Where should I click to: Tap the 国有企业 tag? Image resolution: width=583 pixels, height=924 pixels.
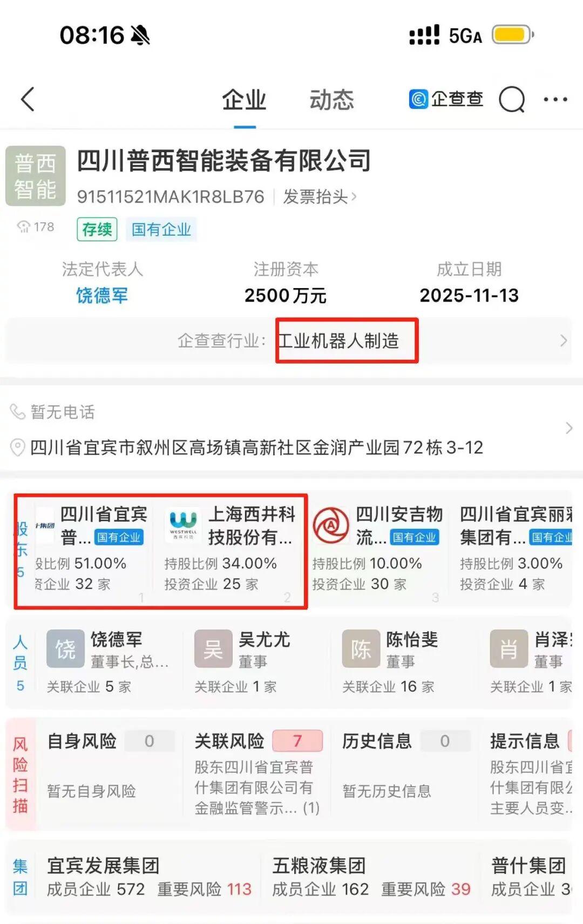pos(161,230)
